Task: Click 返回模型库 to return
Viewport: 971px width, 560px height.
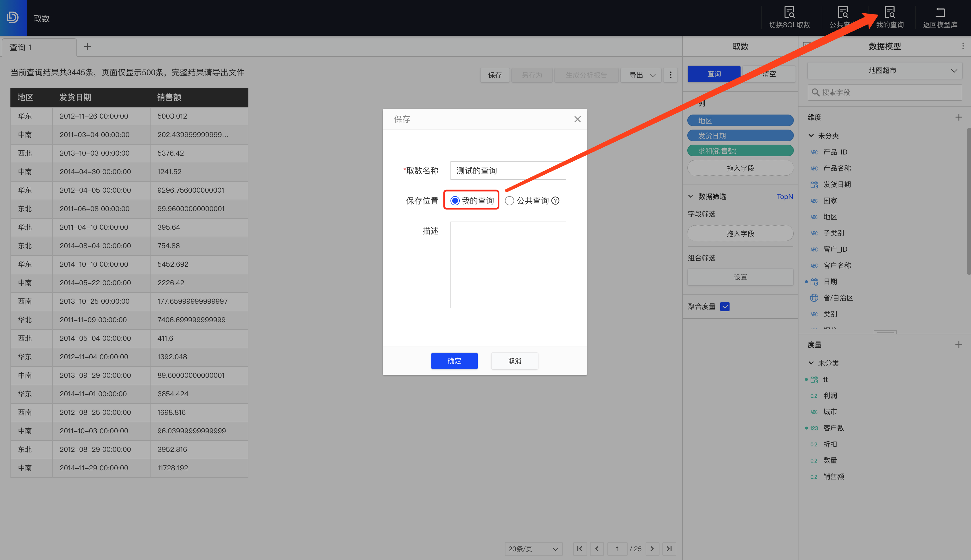Action: point(940,18)
